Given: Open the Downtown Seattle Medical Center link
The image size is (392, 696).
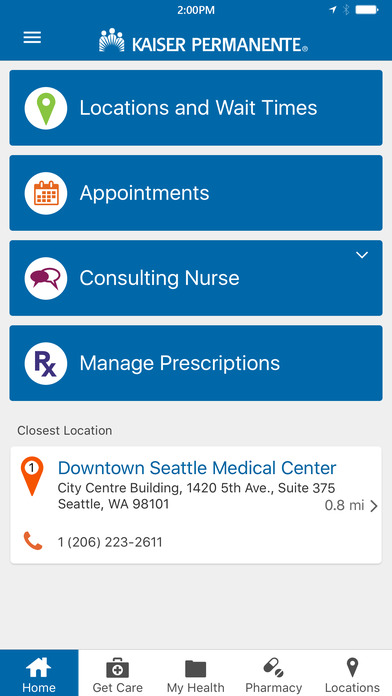Looking at the screenshot, I should coord(197,468).
